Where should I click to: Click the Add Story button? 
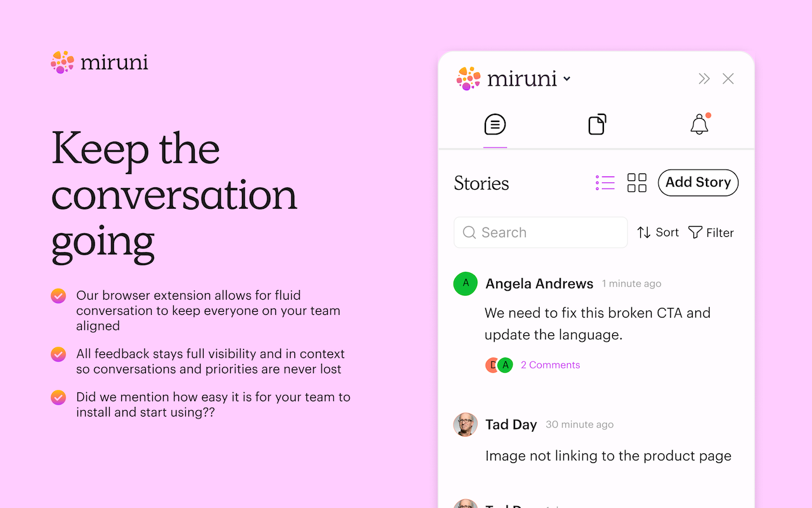[x=698, y=182]
